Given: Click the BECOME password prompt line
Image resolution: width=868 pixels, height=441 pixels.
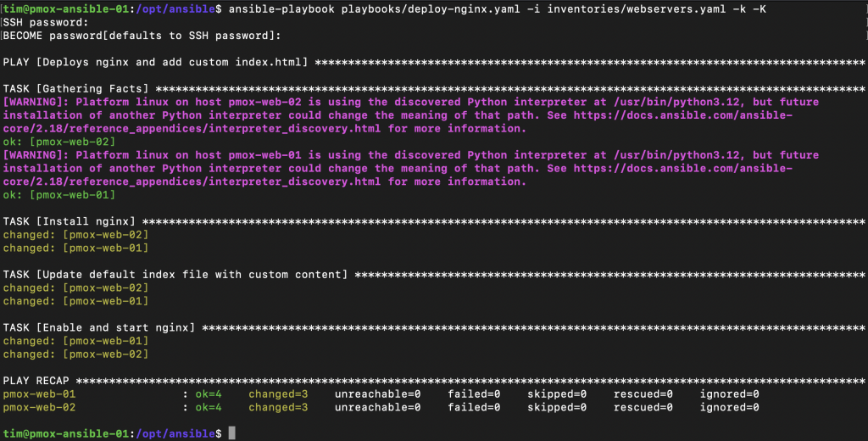Looking at the screenshot, I should 142,36.
